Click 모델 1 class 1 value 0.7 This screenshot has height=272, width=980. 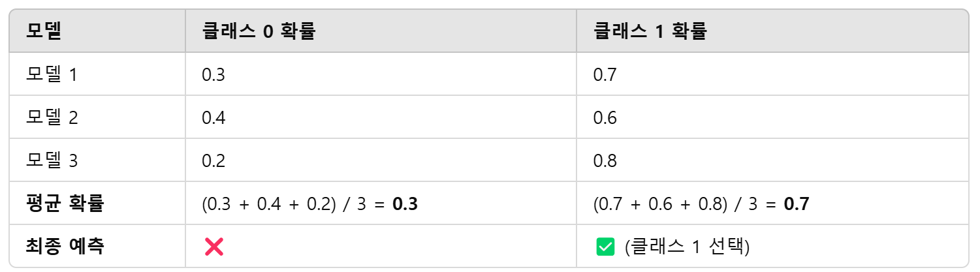(605, 74)
